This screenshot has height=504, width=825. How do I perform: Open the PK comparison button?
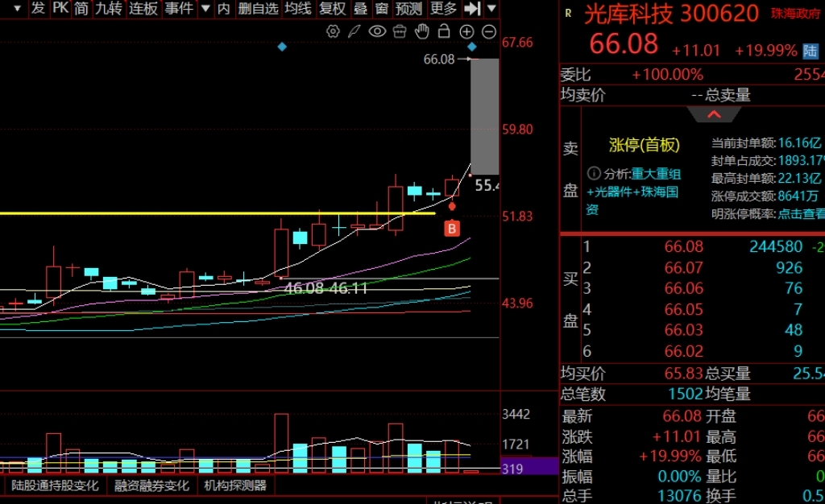tap(60, 8)
